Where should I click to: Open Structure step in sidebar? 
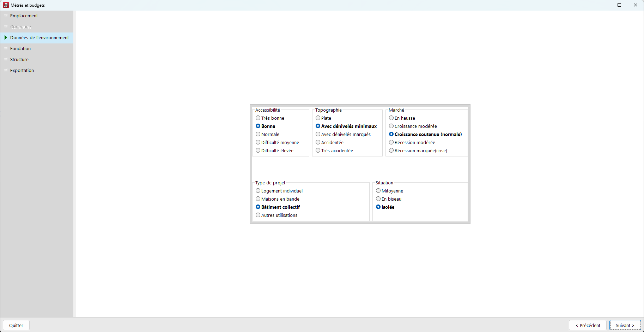[x=37, y=60]
